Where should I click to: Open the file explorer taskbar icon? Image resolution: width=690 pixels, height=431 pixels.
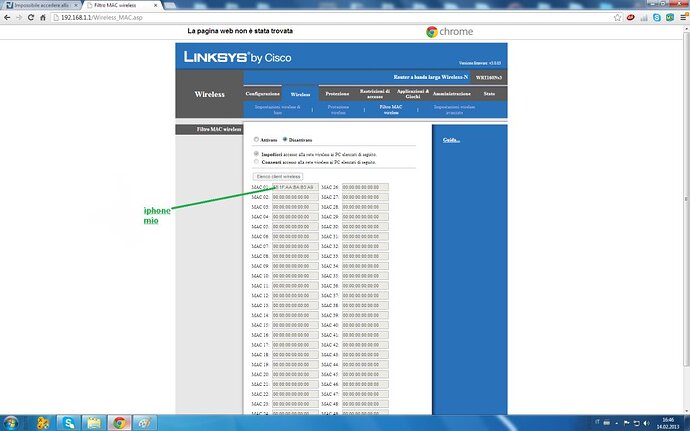93,422
